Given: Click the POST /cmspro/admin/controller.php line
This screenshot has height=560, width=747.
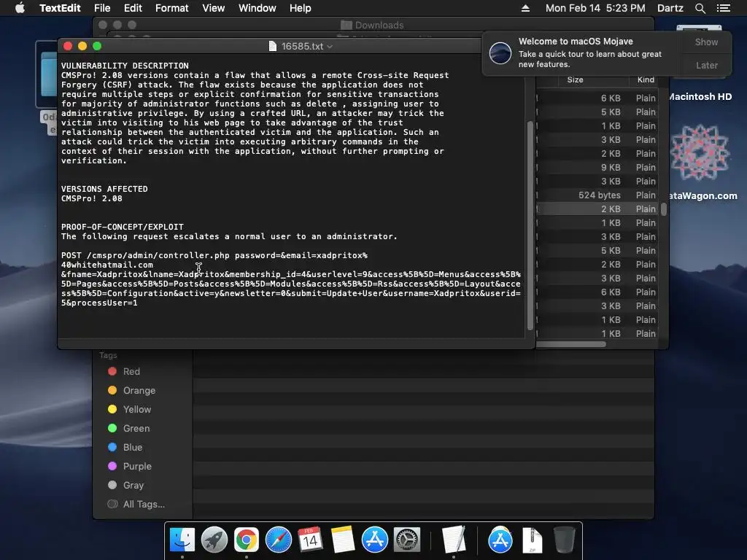Looking at the screenshot, I should (x=214, y=256).
